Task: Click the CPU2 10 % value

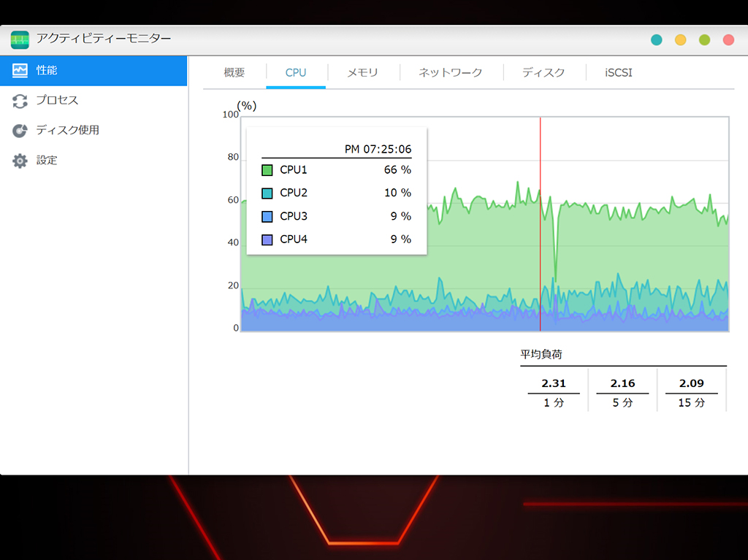Action: (x=397, y=193)
